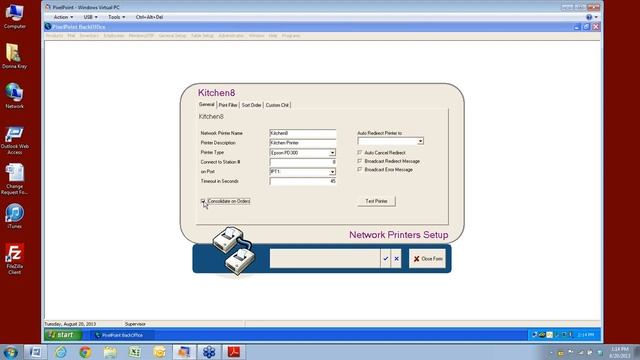640x360 pixels.
Task: Open the Employees menu in BackOffice
Action: 114,36
